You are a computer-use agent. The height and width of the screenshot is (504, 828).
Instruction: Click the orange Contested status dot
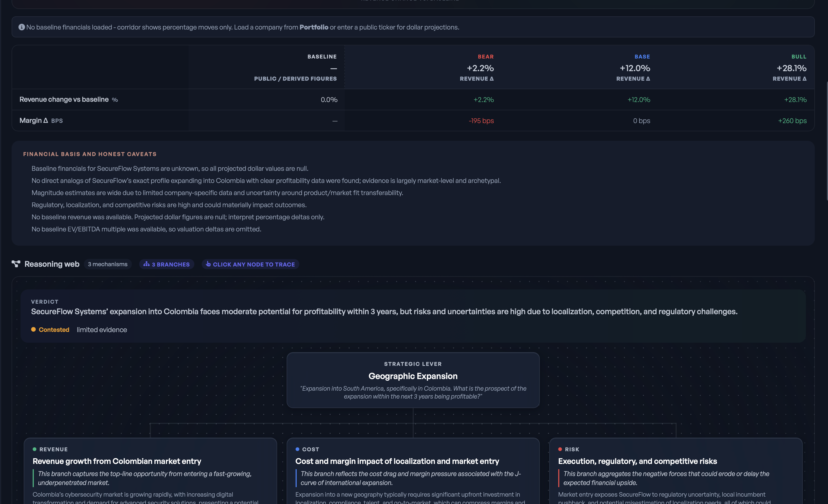pos(33,329)
